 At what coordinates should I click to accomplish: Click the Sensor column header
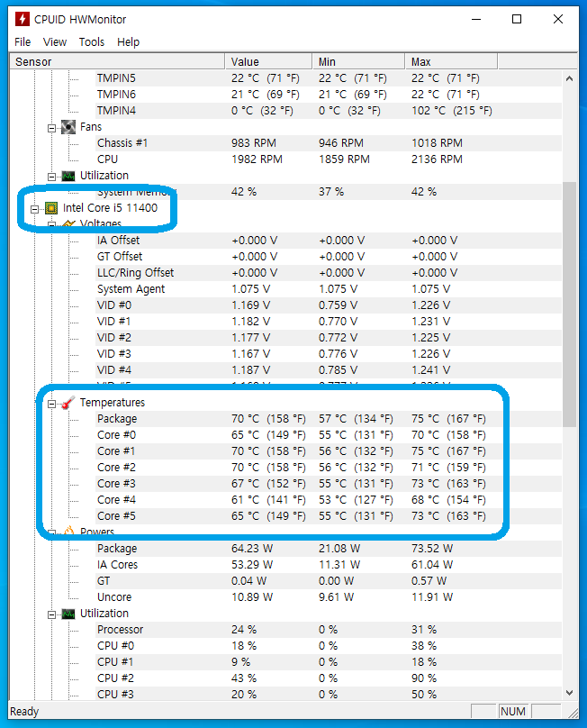pos(117,62)
